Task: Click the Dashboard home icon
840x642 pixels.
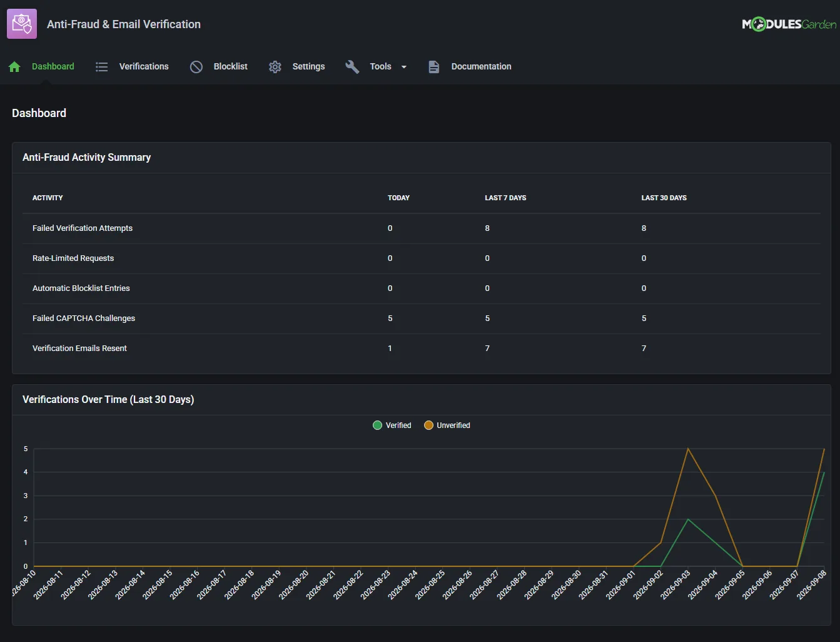Action: (x=15, y=67)
